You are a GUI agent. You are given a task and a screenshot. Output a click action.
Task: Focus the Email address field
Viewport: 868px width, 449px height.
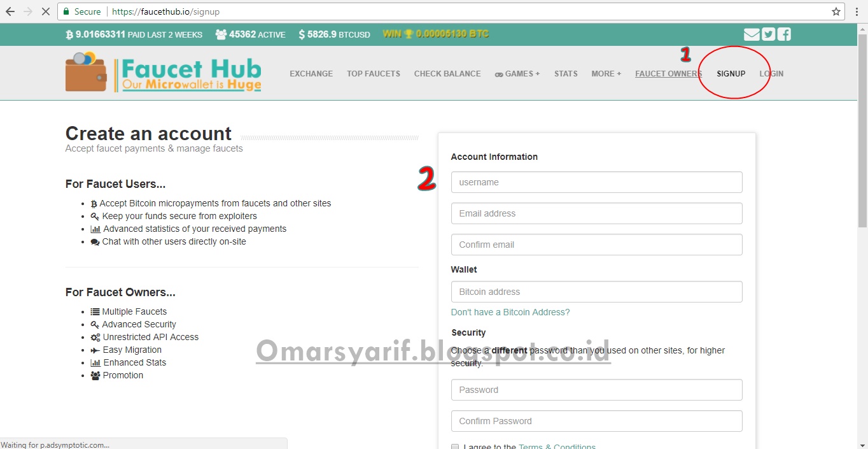596,213
